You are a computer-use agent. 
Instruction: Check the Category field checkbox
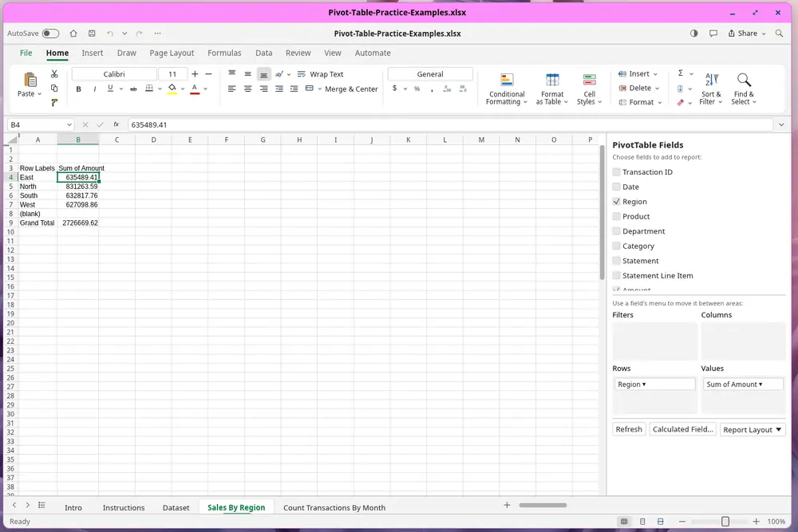click(616, 246)
